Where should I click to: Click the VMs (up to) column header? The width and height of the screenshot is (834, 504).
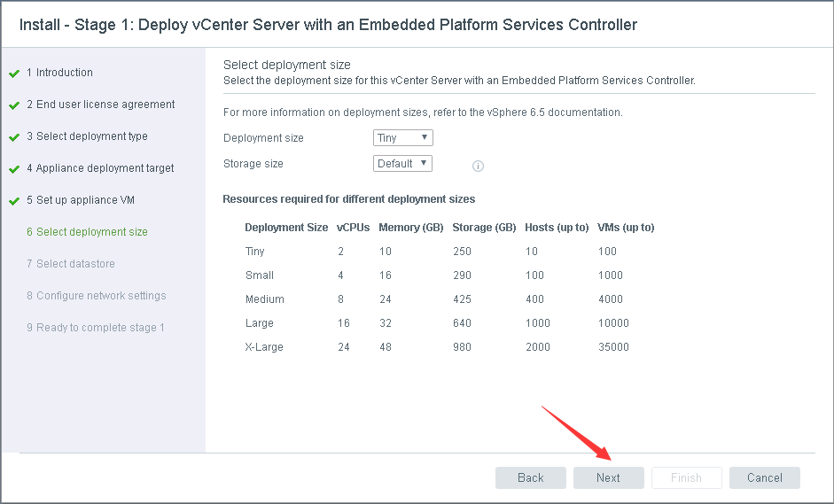click(x=626, y=228)
